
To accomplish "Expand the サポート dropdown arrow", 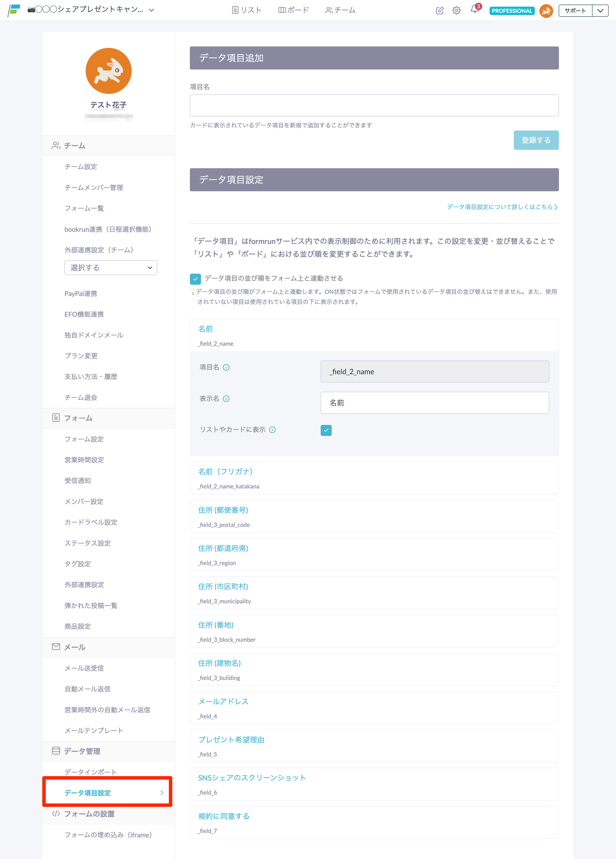I will [600, 11].
